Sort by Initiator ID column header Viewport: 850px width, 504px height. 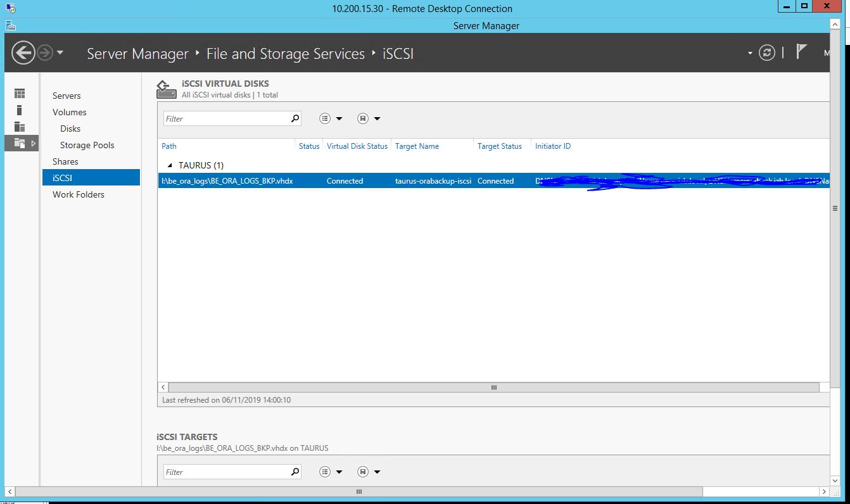pyautogui.click(x=553, y=146)
